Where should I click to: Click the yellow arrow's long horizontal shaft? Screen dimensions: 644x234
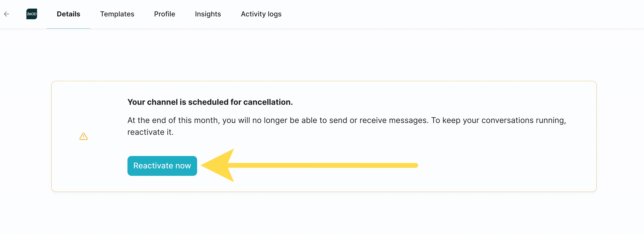(x=323, y=165)
